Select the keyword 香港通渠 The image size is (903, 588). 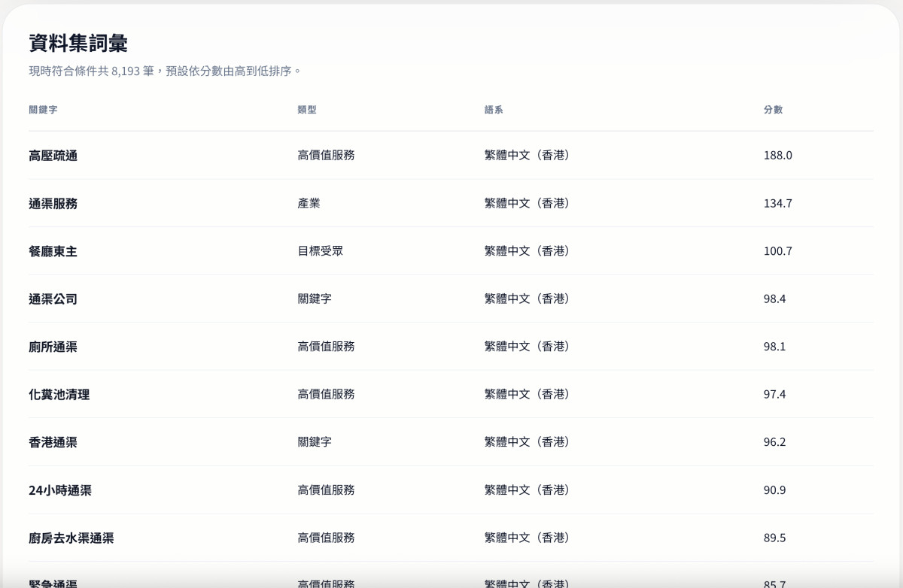click(x=53, y=442)
